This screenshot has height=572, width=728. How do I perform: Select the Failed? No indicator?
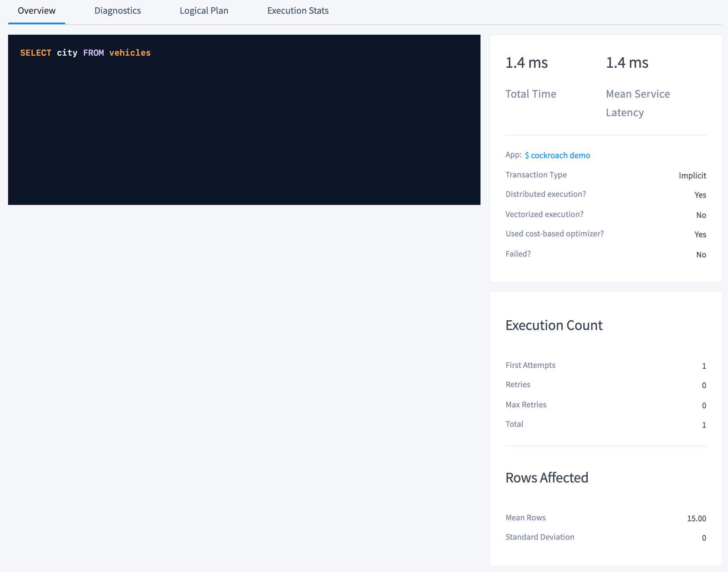pos(701,255)
